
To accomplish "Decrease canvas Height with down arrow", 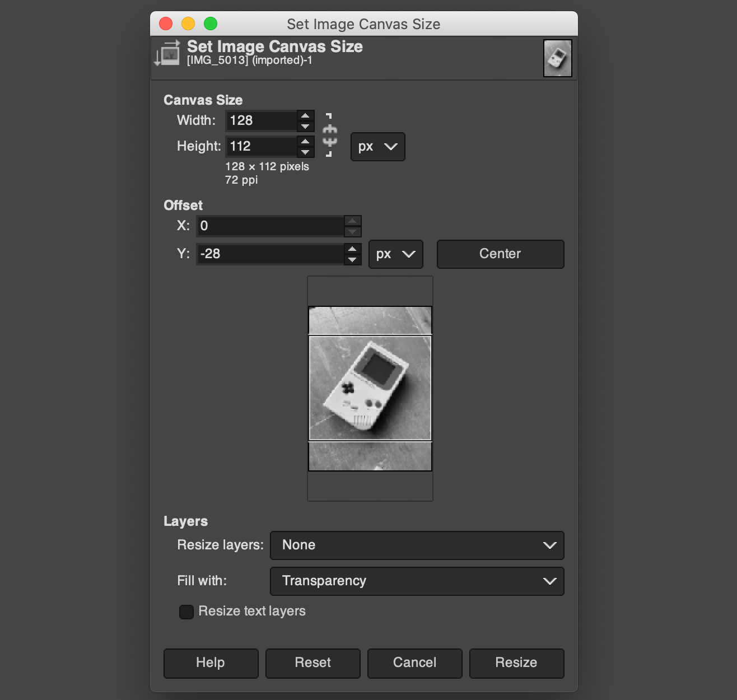I will point(305,152).
